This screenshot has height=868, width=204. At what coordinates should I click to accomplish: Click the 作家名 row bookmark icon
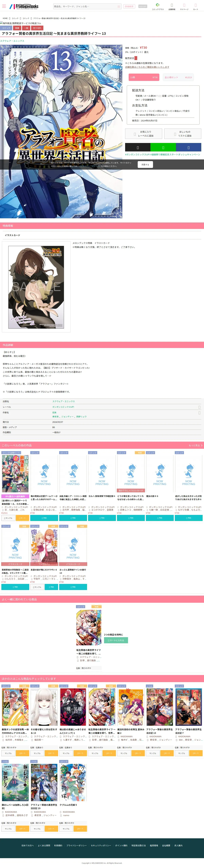(199, 412)
